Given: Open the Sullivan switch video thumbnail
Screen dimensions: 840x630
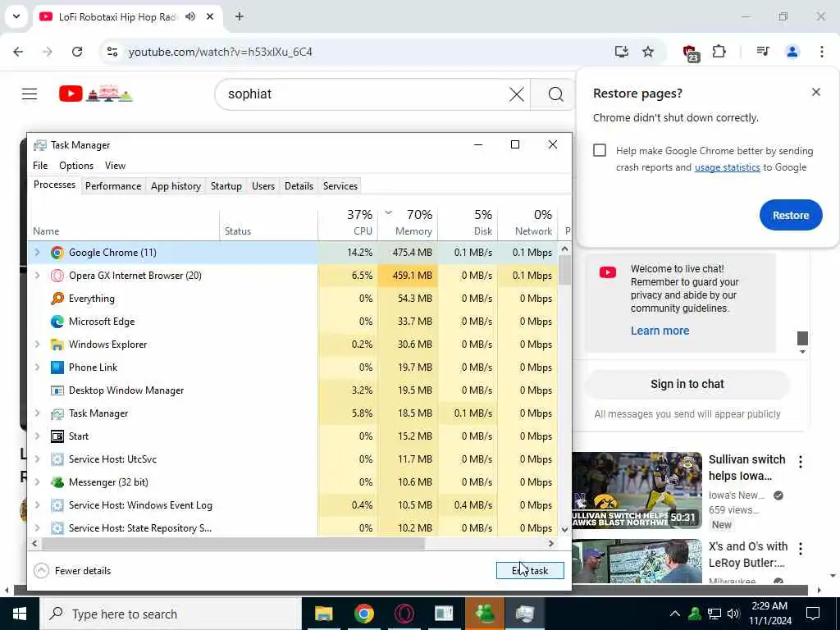Looking at the screenshot, I should tap(637, 491).
